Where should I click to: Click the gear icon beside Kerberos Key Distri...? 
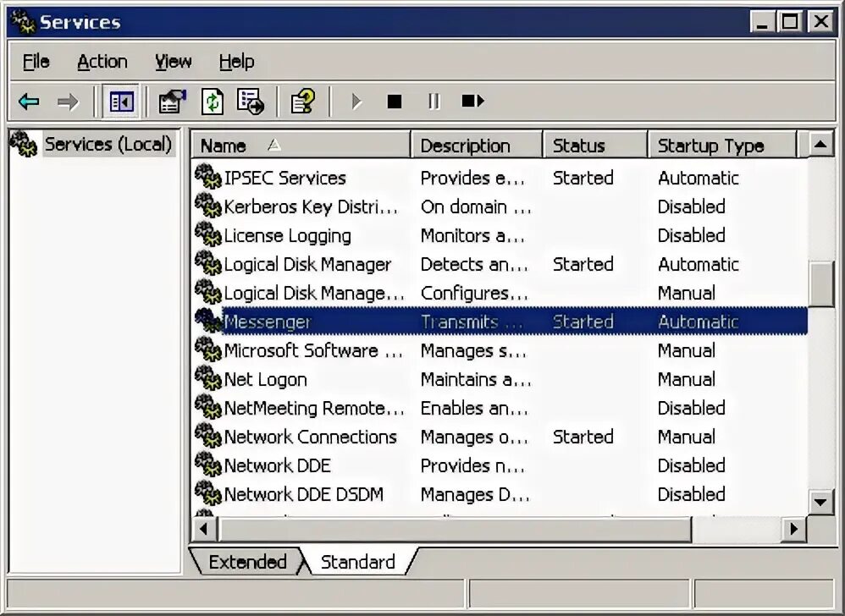click(208, 206)
